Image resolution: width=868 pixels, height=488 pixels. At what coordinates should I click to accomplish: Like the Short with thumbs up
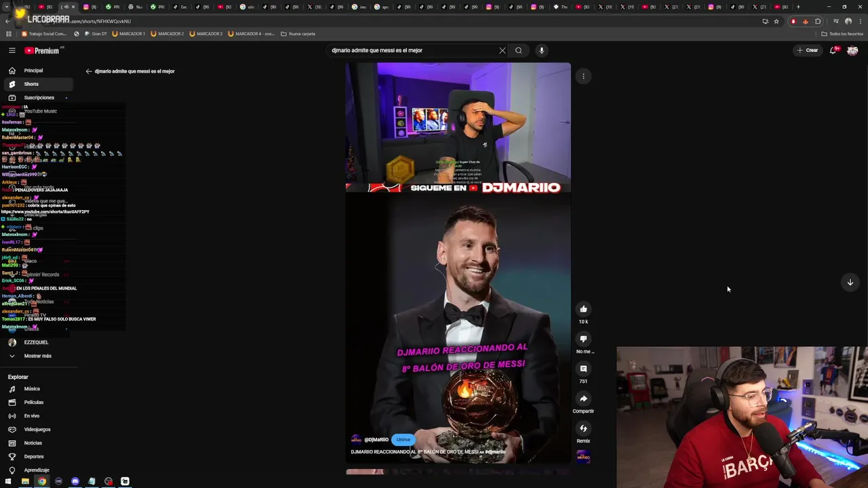pyautogui.click(x=583, y=309)
